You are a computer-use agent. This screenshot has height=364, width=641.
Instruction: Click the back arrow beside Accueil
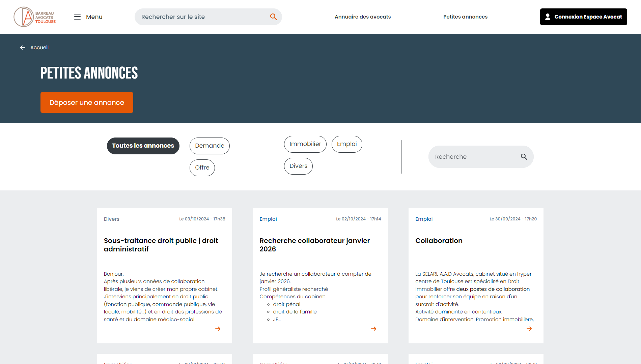[x=23, y=48]
